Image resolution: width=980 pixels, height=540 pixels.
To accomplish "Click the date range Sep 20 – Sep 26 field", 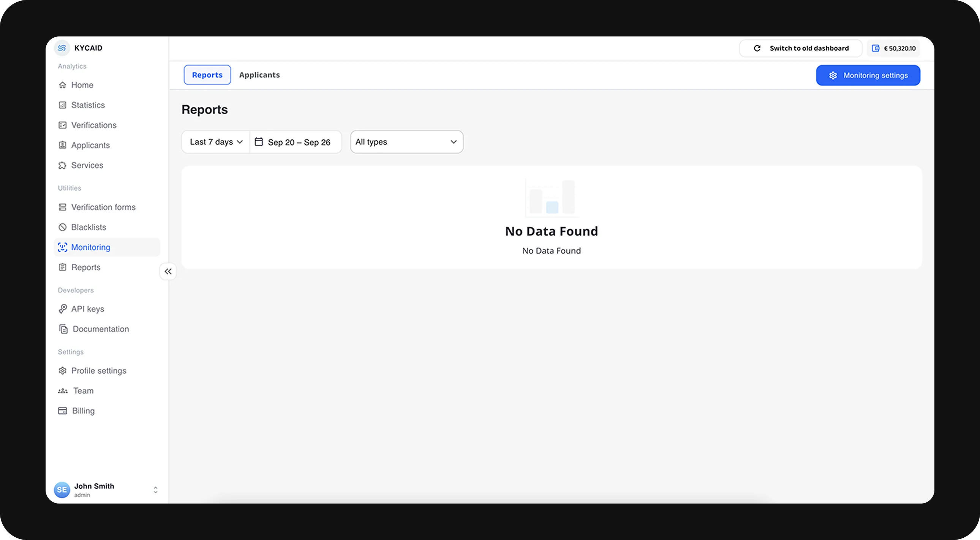I will 296,142.
